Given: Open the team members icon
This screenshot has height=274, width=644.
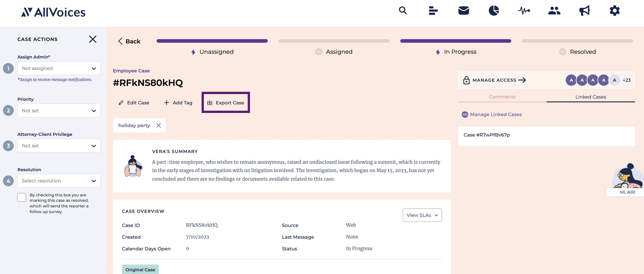Looking at the screenshot, I should (554, 11).
